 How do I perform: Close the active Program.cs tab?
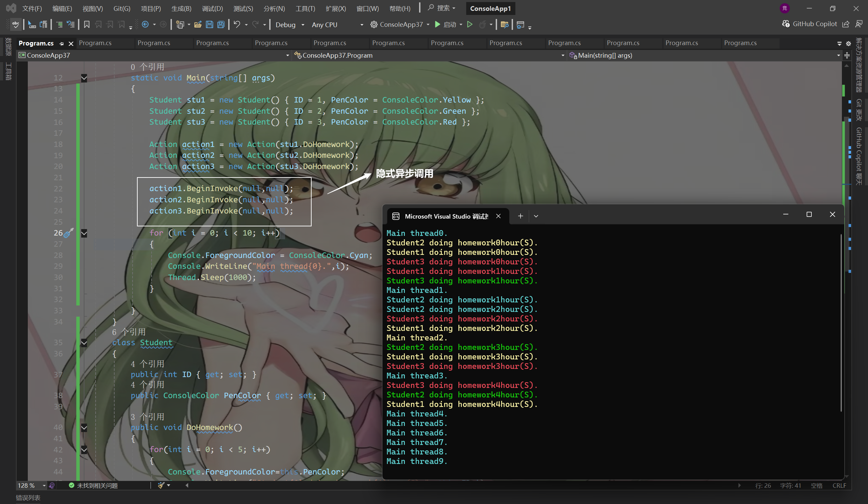pos(71,43)
